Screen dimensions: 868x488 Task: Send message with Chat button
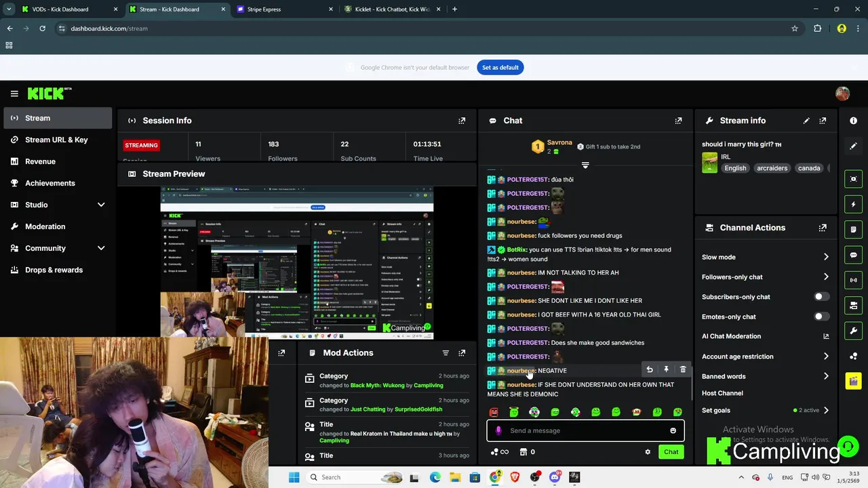(x=671, y=452)
